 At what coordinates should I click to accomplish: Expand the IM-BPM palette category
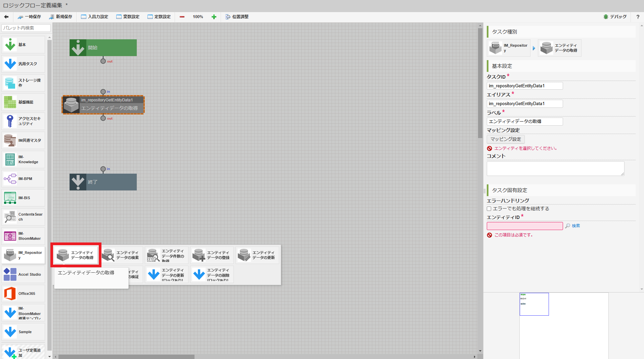(23, 179)
